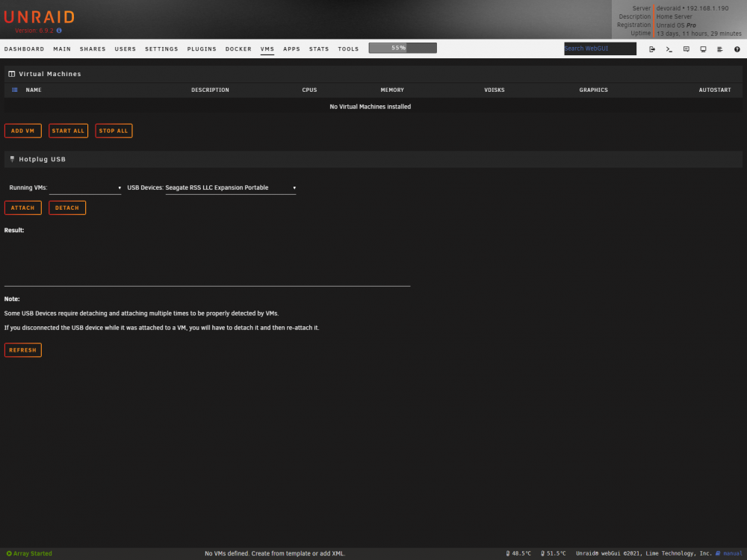Click the CPUS column header

309,90
